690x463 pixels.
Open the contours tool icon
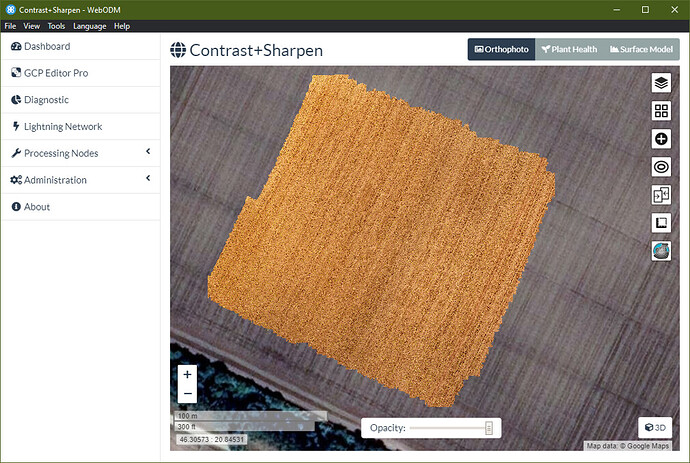click(x=661, y=167)
